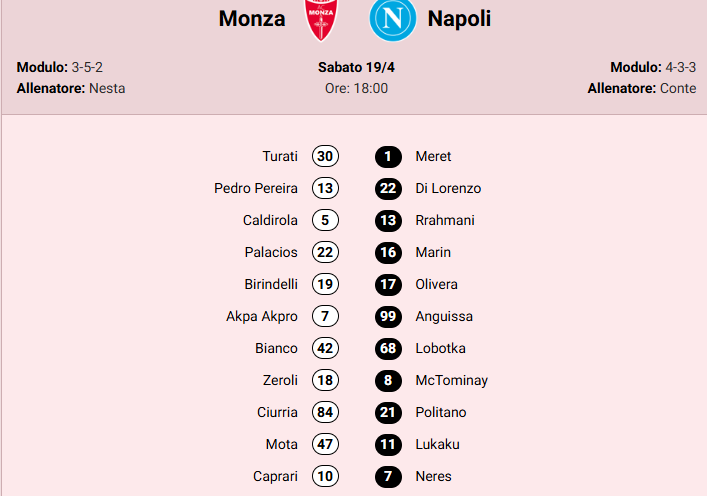This screenshot has width=707, height=496.
Task: Select the Napoli team name heading
Action: (459, 19)
